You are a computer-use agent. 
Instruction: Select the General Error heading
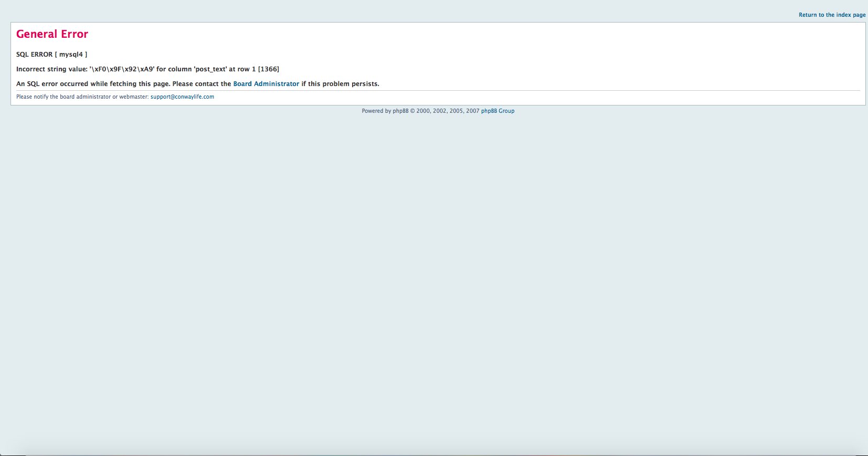(x=52, y=34)
